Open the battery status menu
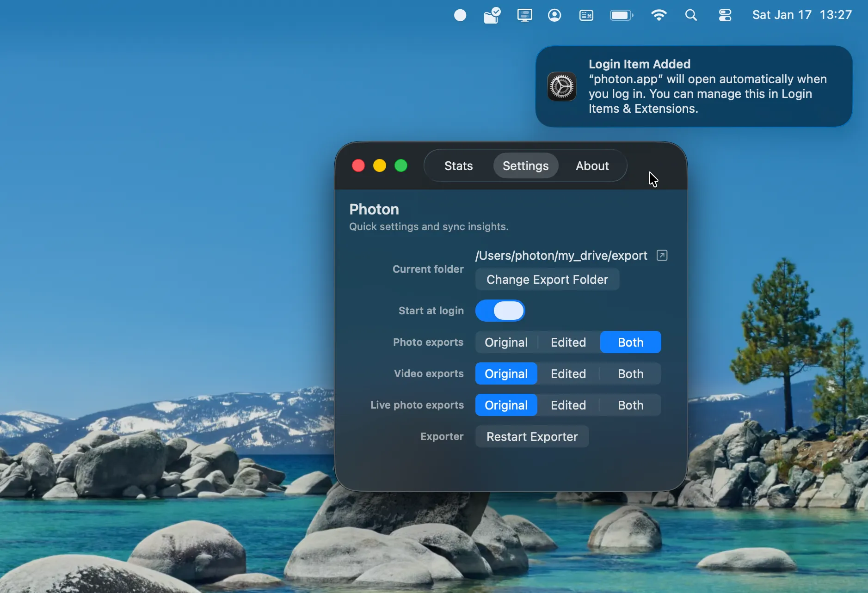Screen dimensions: 868x593 (x=622, y=15)
